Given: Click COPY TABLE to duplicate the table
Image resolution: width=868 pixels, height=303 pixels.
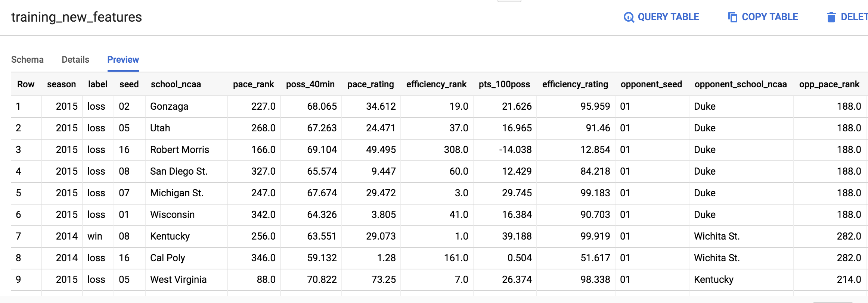Looking at the screenshot, I should 770,17.
